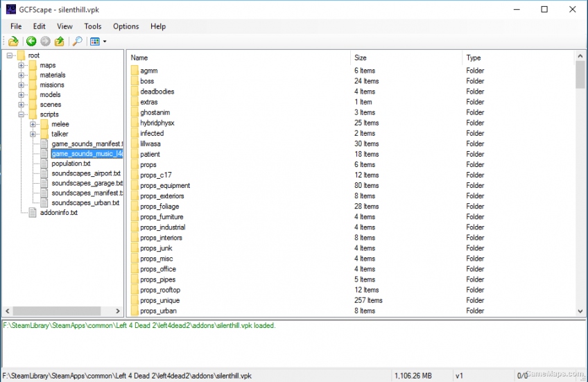Open the Find magnifier tool
This screenshot has width=588, height=382.
click(x=77, y=42)
